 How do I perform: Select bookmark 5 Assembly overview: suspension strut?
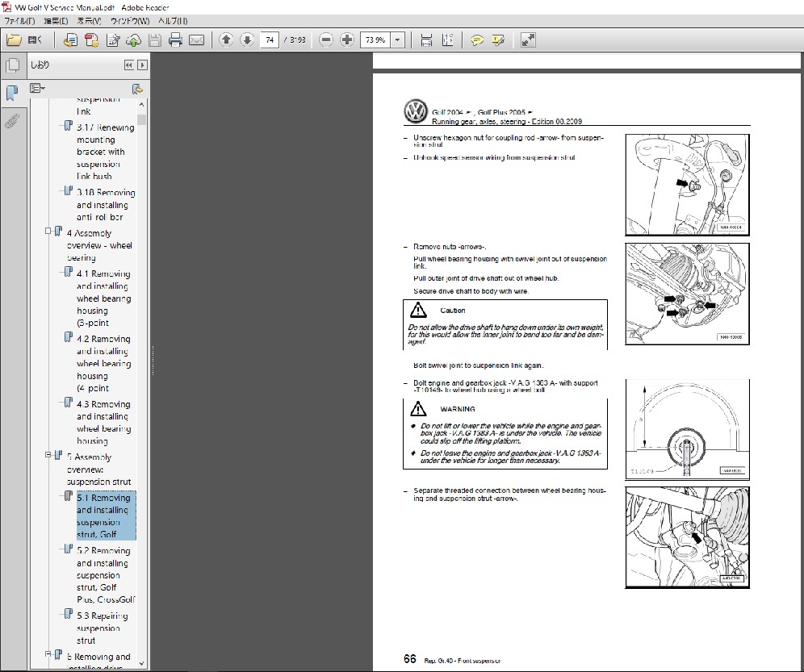coord(99,469)
